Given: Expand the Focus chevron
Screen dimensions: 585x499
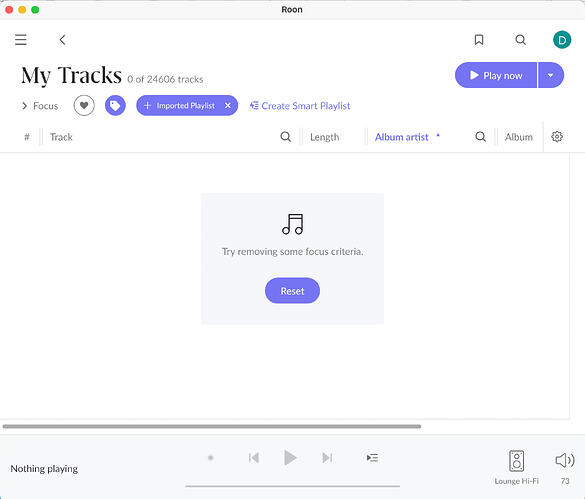Looking at the screenshot, I should 25,106.
